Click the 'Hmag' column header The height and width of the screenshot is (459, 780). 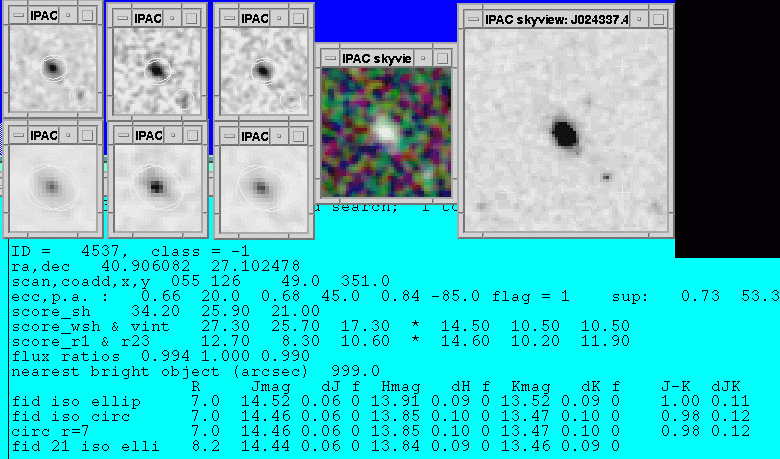[x=400, y=386]
